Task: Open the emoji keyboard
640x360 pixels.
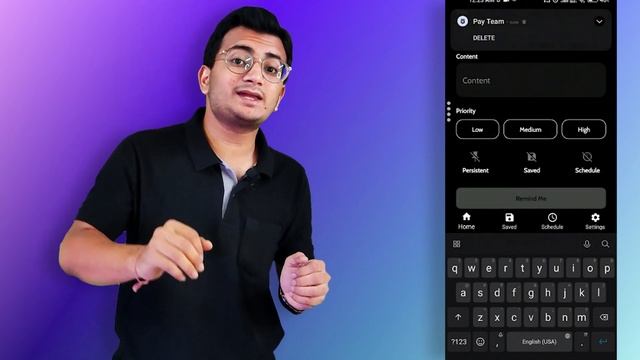Action: (x=480, y=342)
